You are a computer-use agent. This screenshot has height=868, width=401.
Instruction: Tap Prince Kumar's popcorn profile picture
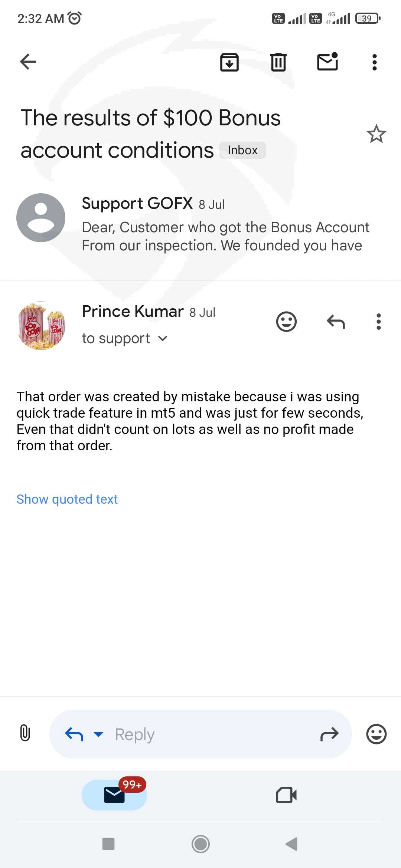pos(41,326)
